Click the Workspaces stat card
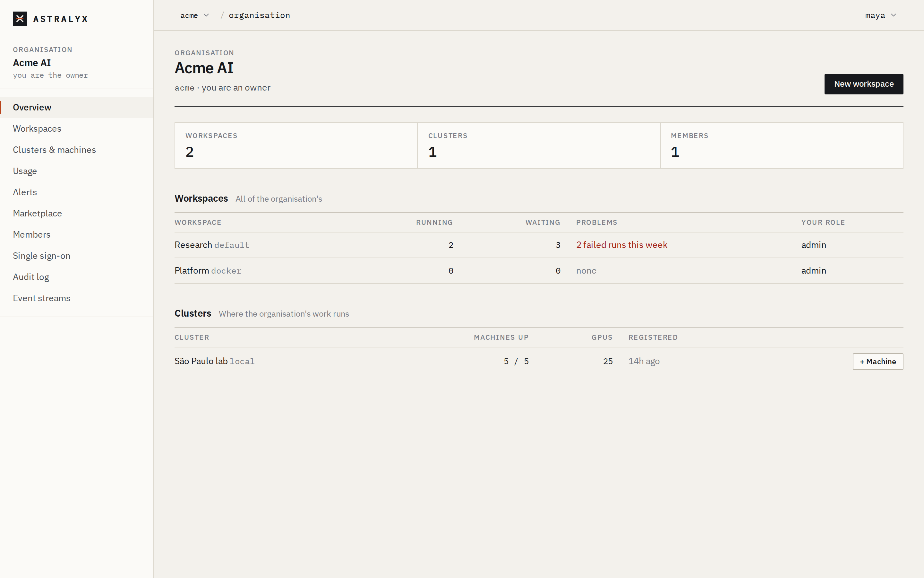 (x=296, y=145)
